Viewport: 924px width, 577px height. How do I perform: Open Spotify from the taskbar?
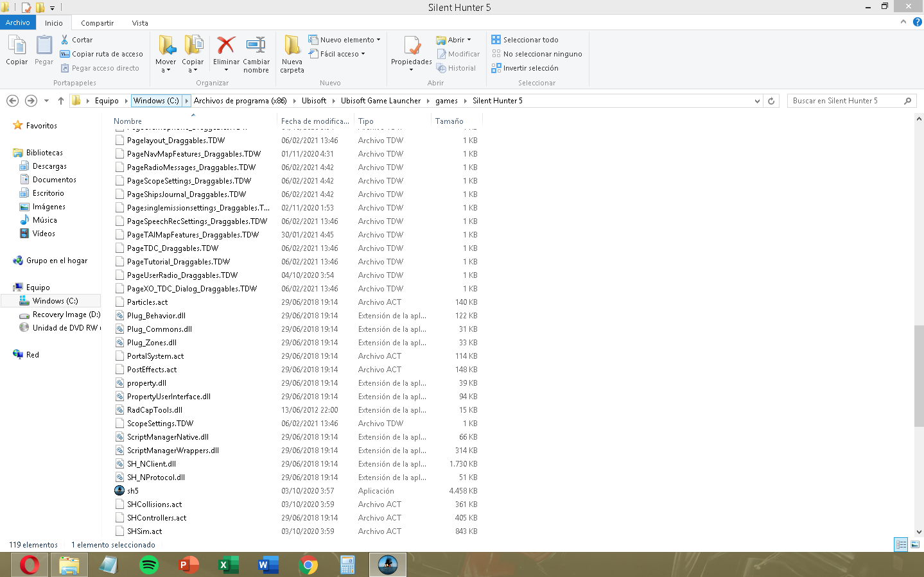(149, 565)
